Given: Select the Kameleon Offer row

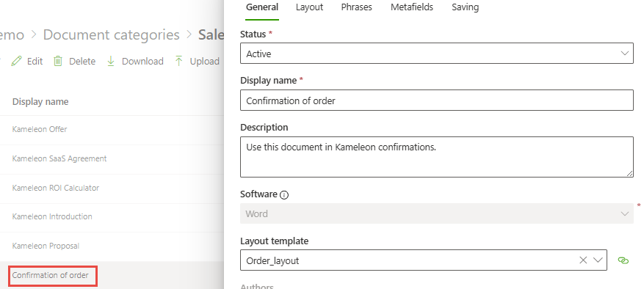Looking at the screenshot, I should click(112, 129).
